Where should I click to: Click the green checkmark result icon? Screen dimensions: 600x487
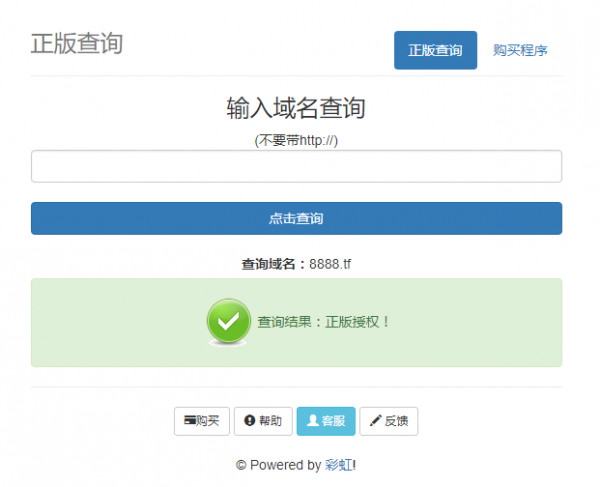[228, 322]
